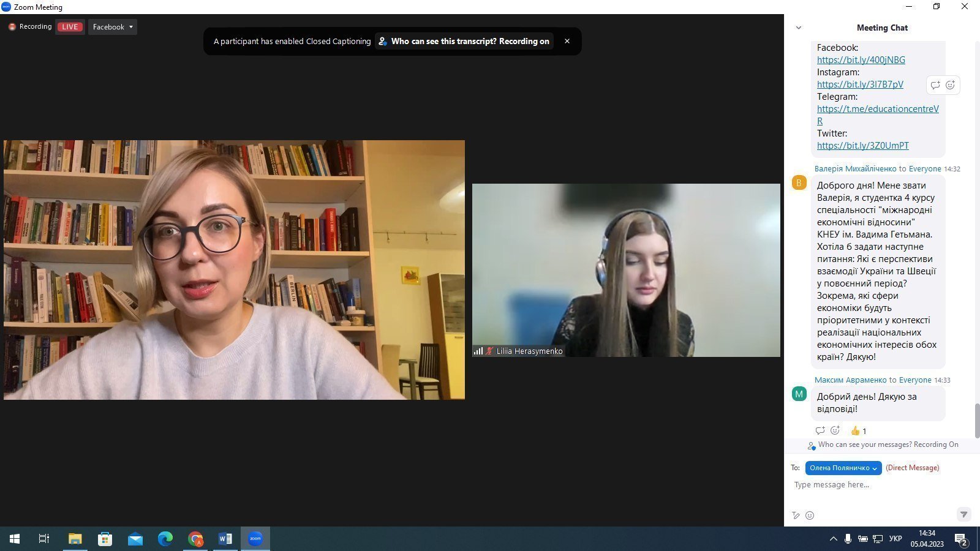Change recipient Олена Поляничко dropdown
Screen dimensions: 980x551
point(843,468)
